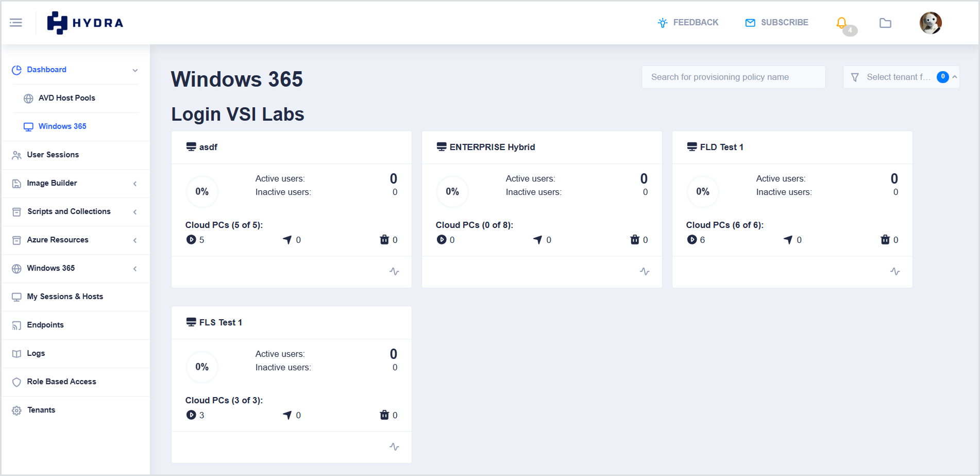Open the Dashboard menu item

pos(46,70)
